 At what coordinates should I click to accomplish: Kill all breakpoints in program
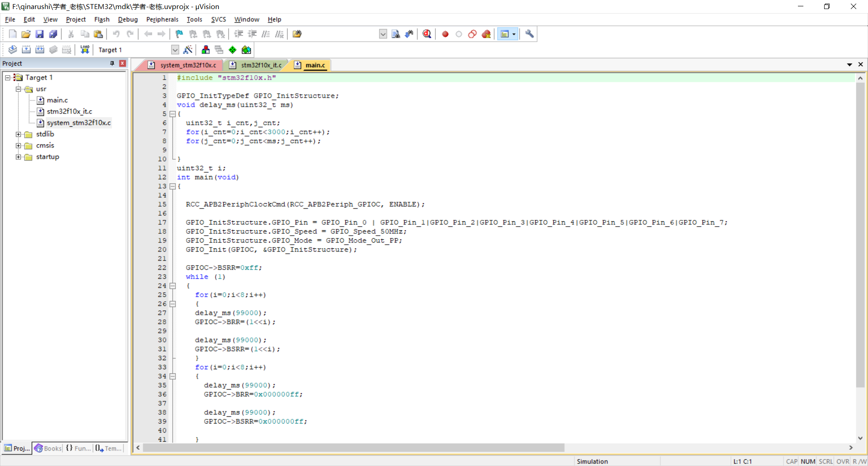(x=486, y=34)
